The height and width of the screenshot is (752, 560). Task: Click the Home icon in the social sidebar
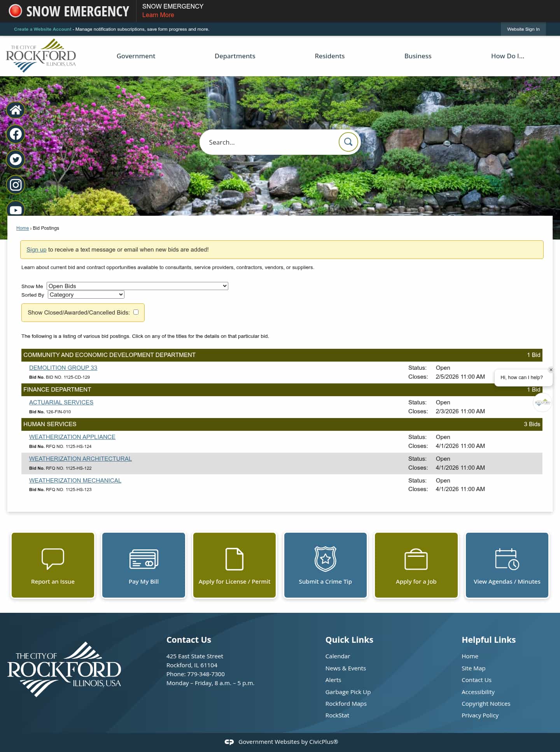(16, 110)
